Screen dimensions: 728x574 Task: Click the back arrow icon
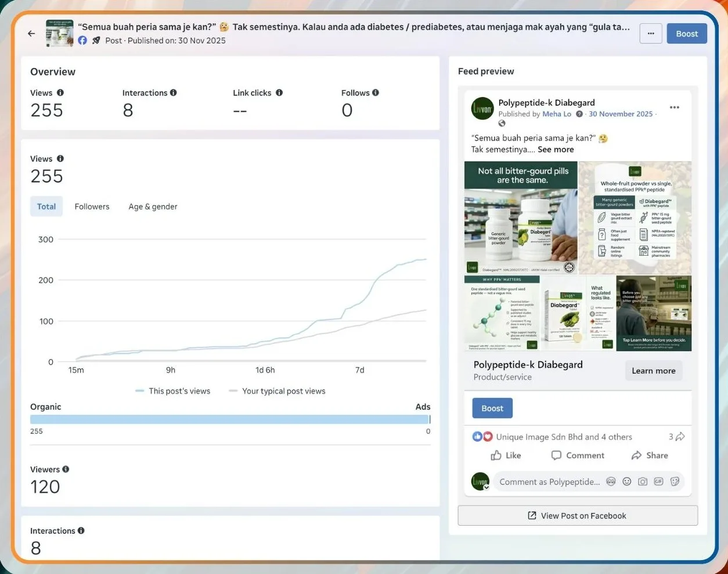pyautogui.click(x=31, y=34)
